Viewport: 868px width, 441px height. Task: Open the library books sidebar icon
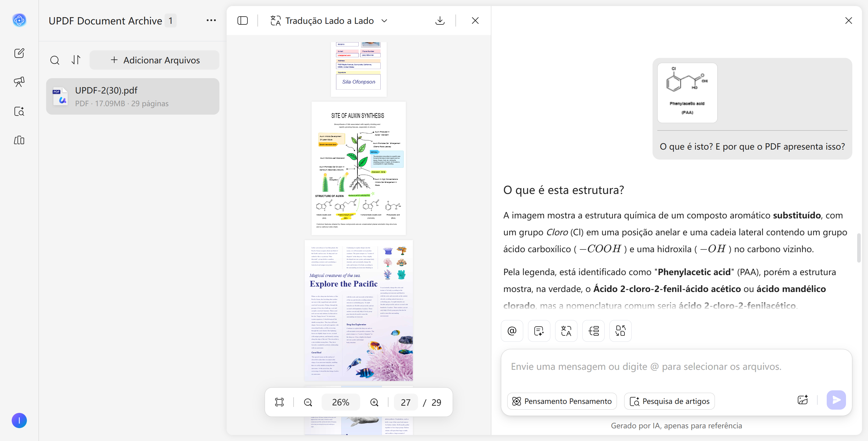click(x=19, y=140)
